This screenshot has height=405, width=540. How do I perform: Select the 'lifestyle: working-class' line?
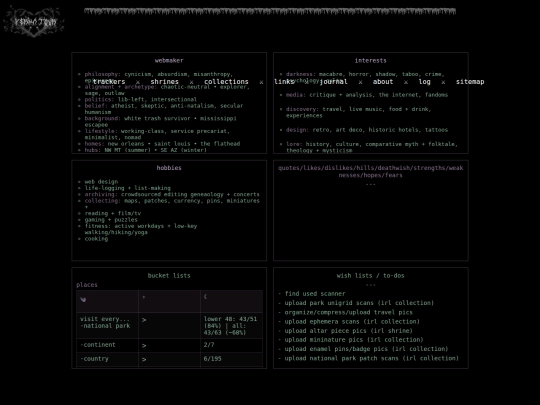pyautogui.click(x=157, y=134)
